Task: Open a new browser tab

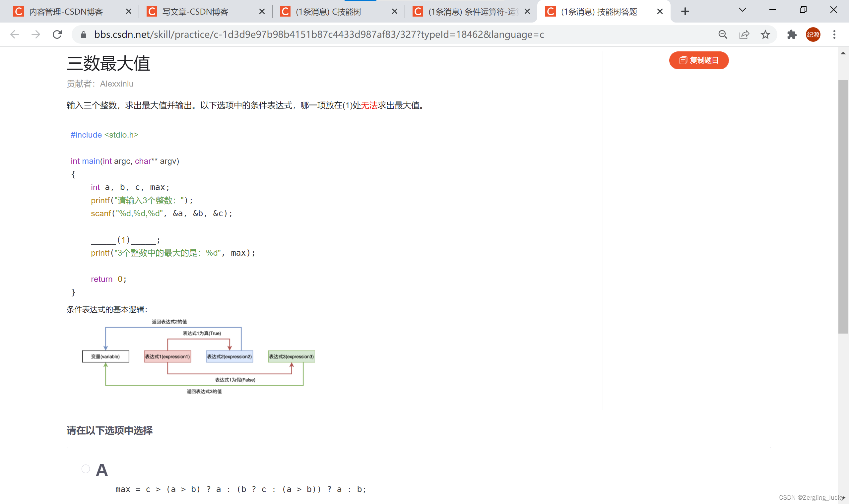Action: [685, 12]
